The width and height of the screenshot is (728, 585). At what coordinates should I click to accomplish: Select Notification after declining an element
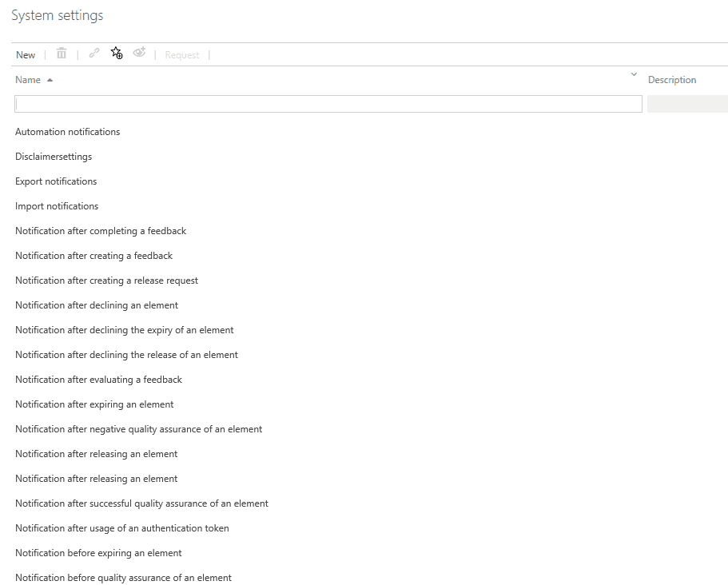[97, 305]
